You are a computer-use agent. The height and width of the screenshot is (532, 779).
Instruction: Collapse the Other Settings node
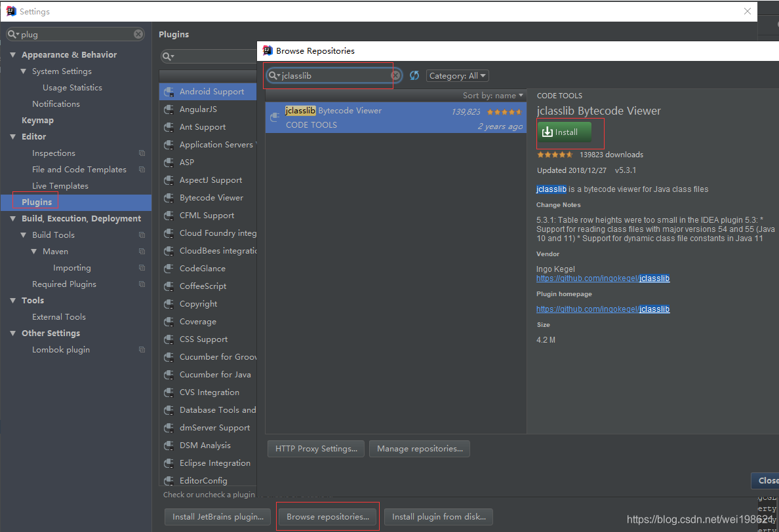pyautogui.click(x=13, y=333)
